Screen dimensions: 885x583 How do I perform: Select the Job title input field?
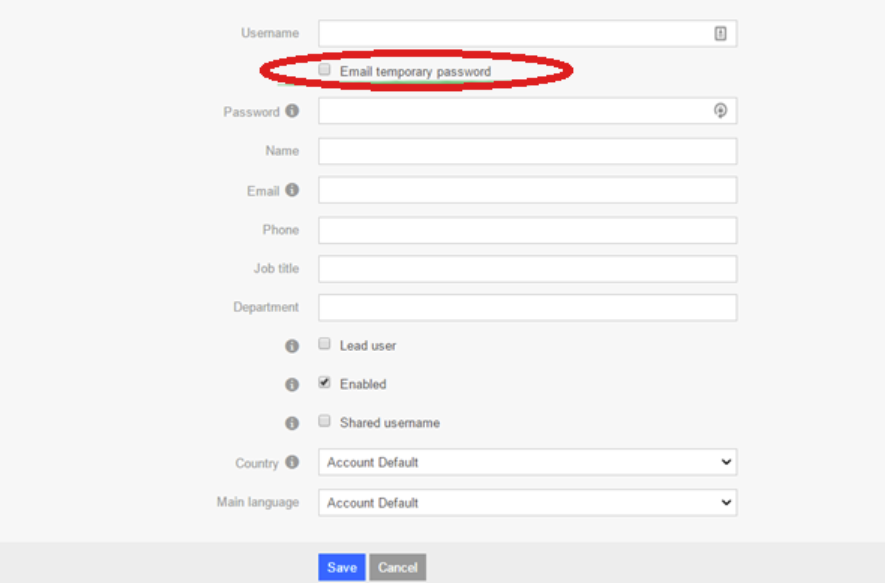point(527,269)
